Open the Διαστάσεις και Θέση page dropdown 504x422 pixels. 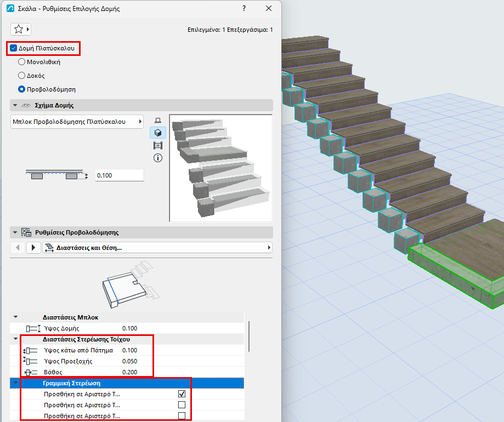(157, 248)
